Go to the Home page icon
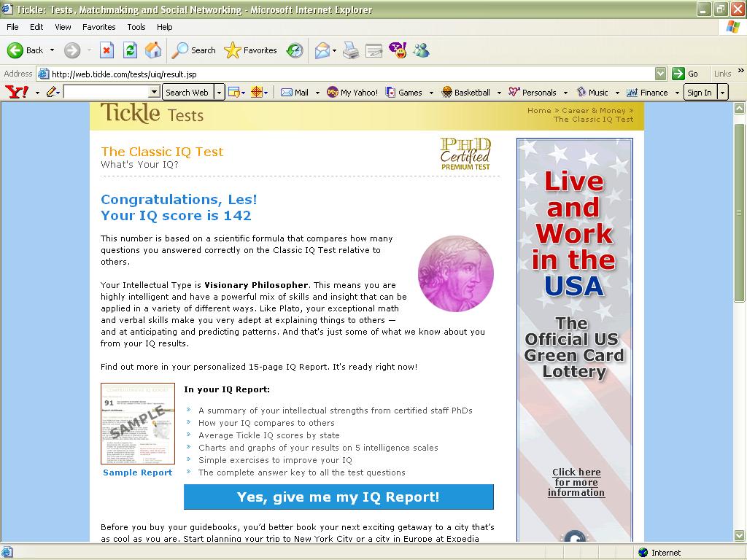Viewport: 747px width, 560px height. click(153, 50)
